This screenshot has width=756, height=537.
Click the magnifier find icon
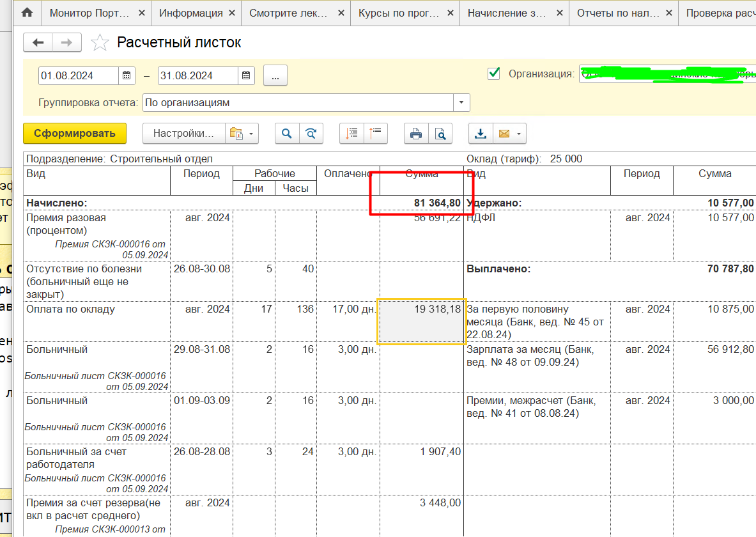pos(287,134)
